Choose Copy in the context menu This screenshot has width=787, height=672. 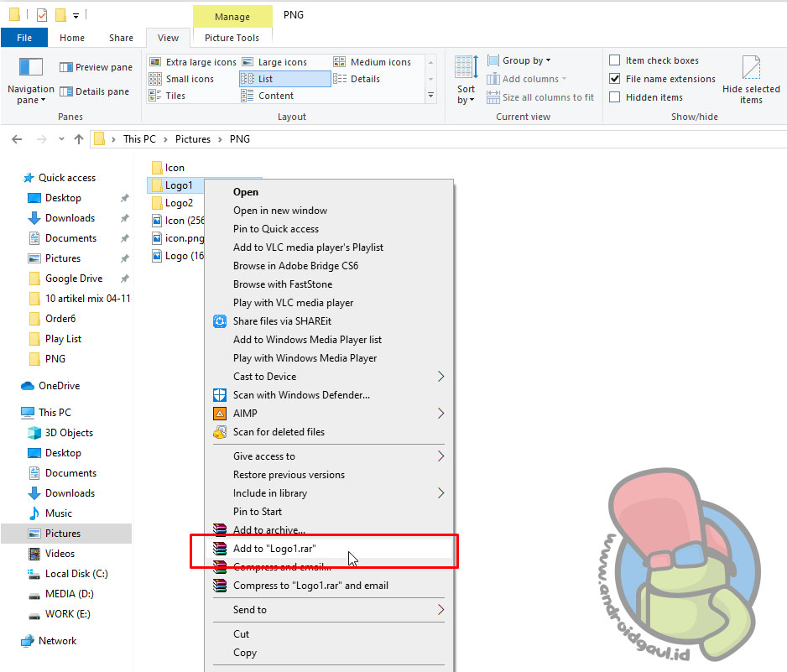[x=329, y=653]
